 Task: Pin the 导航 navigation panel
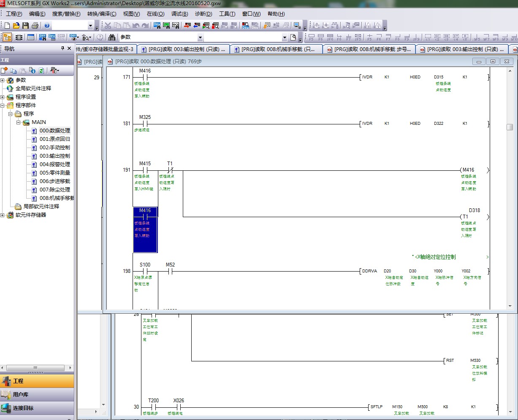click(x=63, y=48)
